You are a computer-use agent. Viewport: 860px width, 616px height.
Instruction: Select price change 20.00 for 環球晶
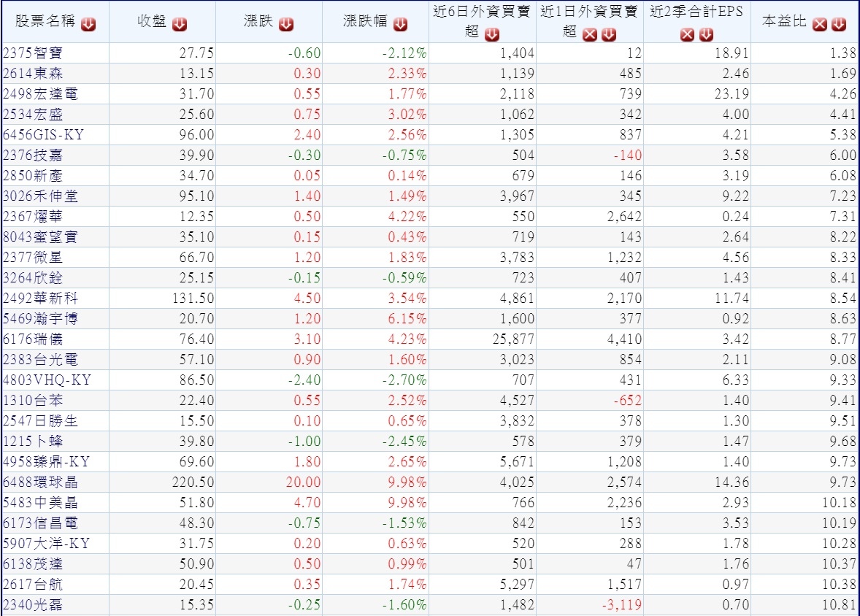tap(303, 482)
